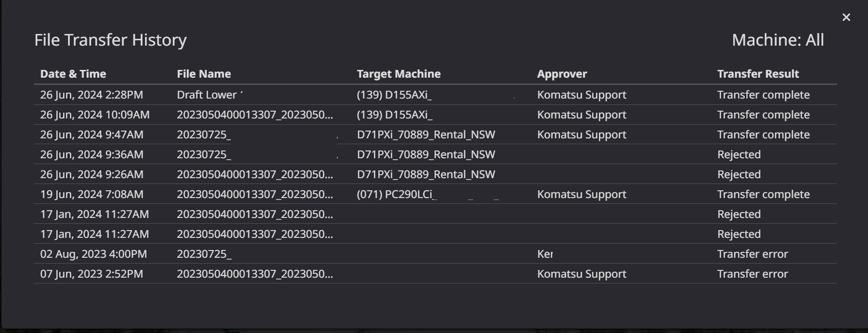Click the file name in the 19 Jun row

point(255,194)
